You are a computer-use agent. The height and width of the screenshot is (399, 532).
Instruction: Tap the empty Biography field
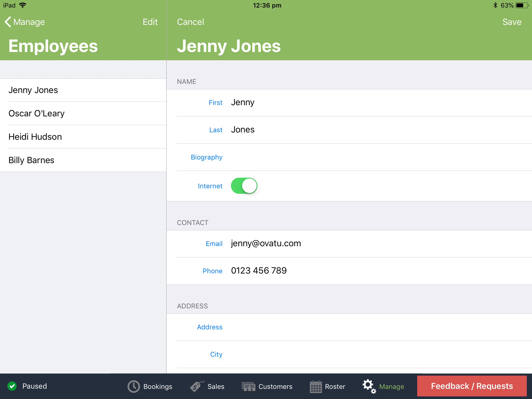[x=364, y=157]
